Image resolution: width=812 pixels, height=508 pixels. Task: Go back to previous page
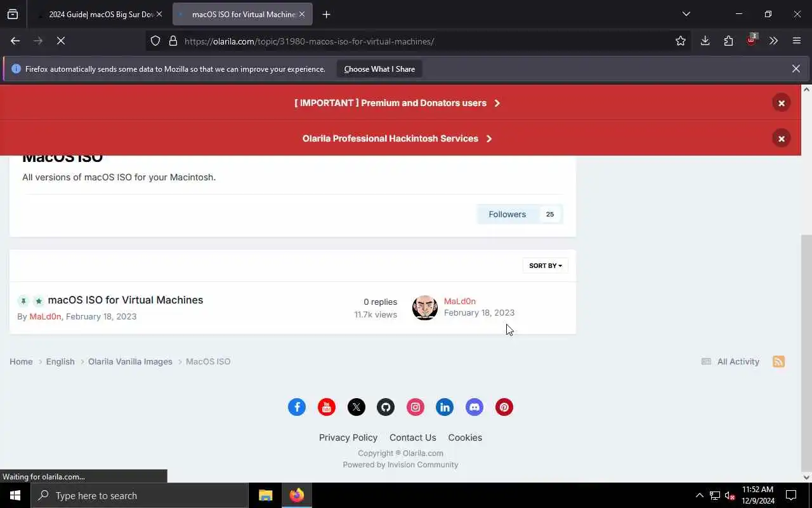pyautogui.click(x=15, y=41)
